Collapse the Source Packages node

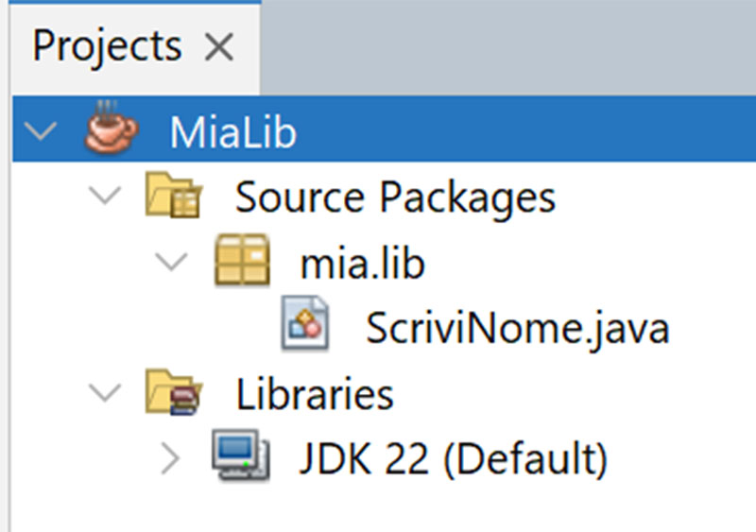coord(105,196)
